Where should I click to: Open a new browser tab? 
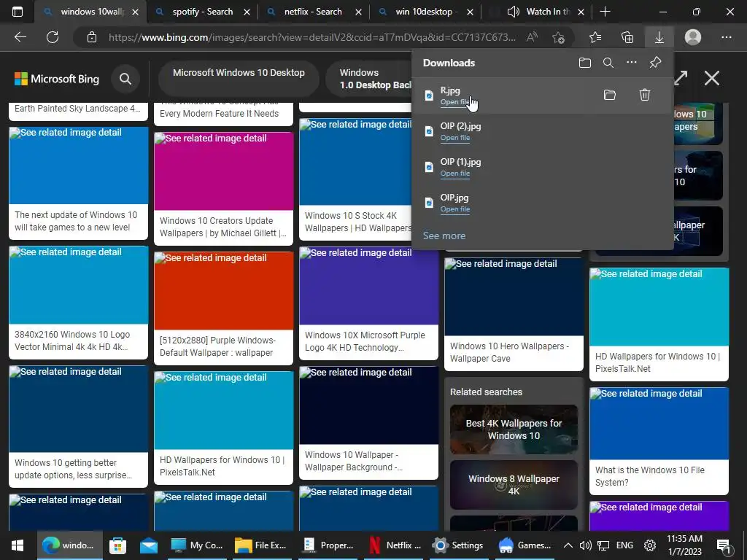[x=605, y=12]
